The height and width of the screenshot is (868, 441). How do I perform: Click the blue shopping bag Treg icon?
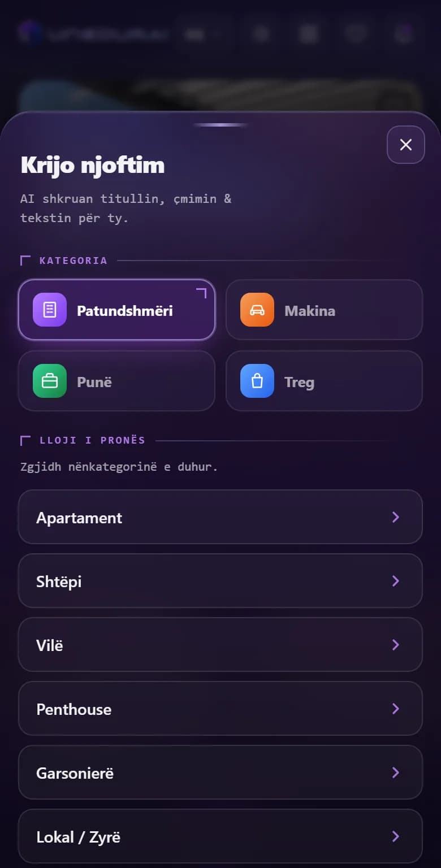(x=257, y=381)
